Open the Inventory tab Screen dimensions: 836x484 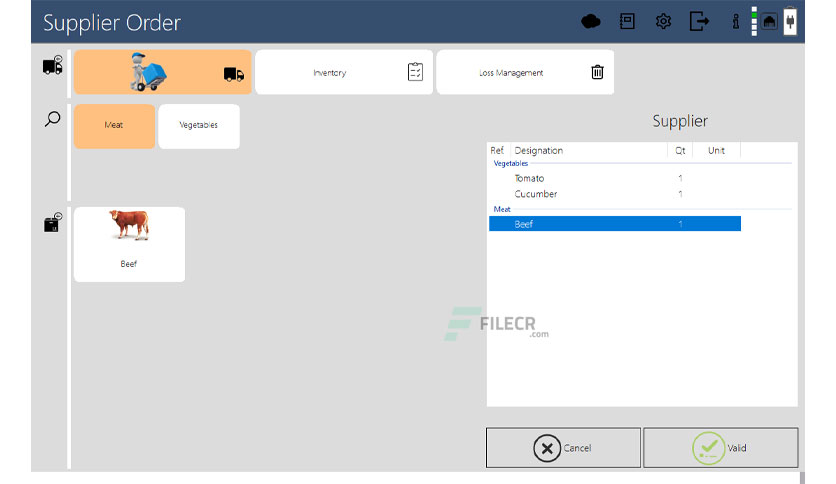(344, 72)
